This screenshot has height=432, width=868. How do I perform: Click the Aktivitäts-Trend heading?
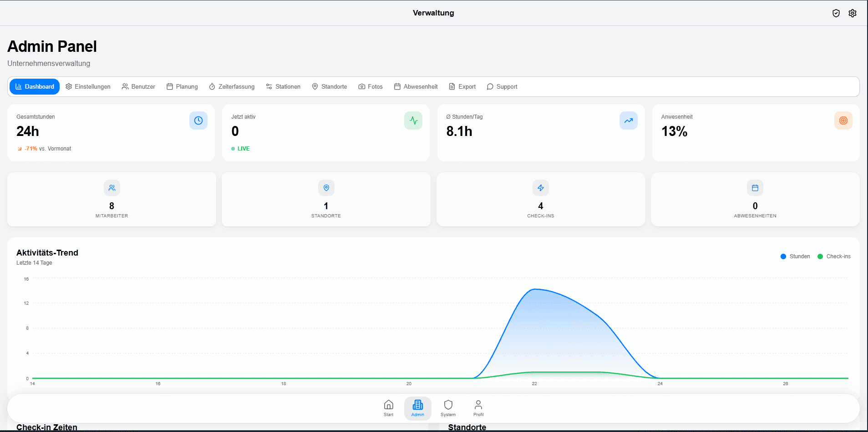[x=47, y=253]
